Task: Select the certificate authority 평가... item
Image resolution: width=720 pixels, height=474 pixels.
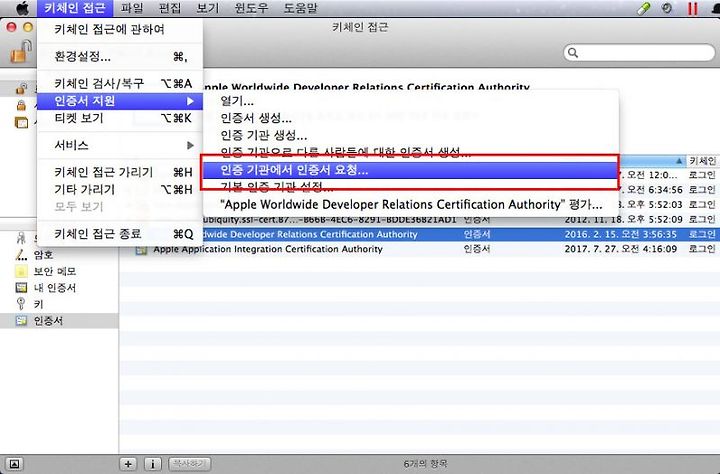Action: pyautogui.click(x=411, y=204)
